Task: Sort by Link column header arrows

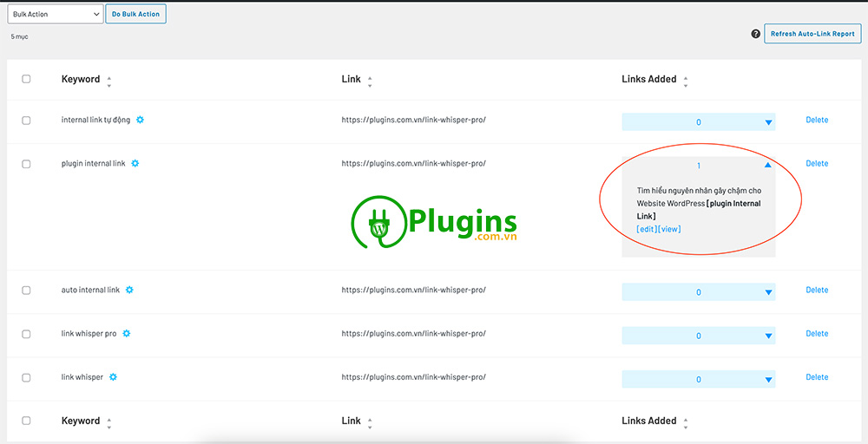Action: pyautogui.click(x=370, y=82)
